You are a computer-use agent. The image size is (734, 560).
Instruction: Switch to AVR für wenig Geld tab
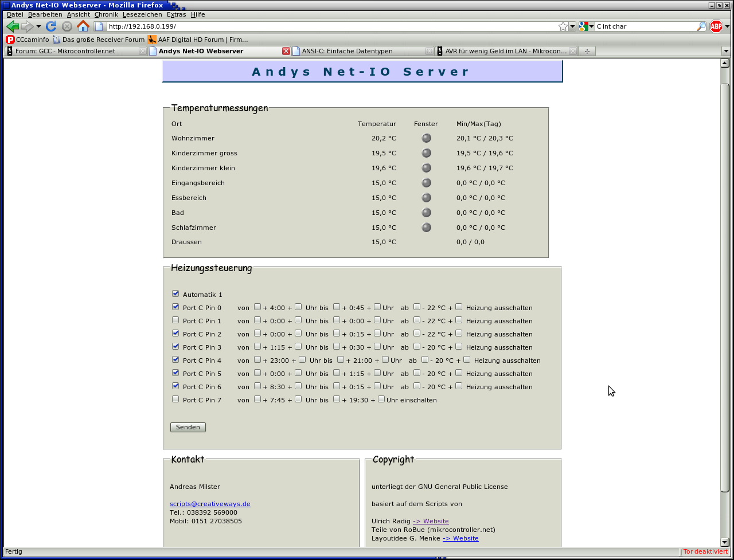pyautogui.click(x=506, y=51)
